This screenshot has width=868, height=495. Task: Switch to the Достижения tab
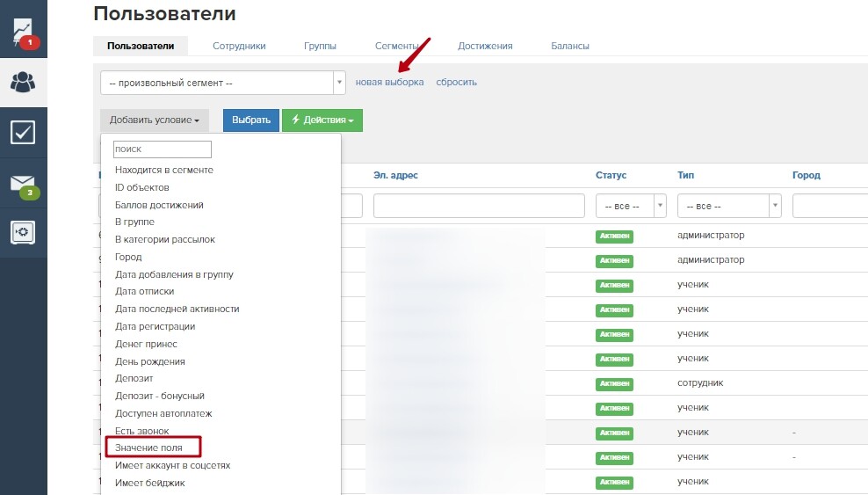[485, 46]
